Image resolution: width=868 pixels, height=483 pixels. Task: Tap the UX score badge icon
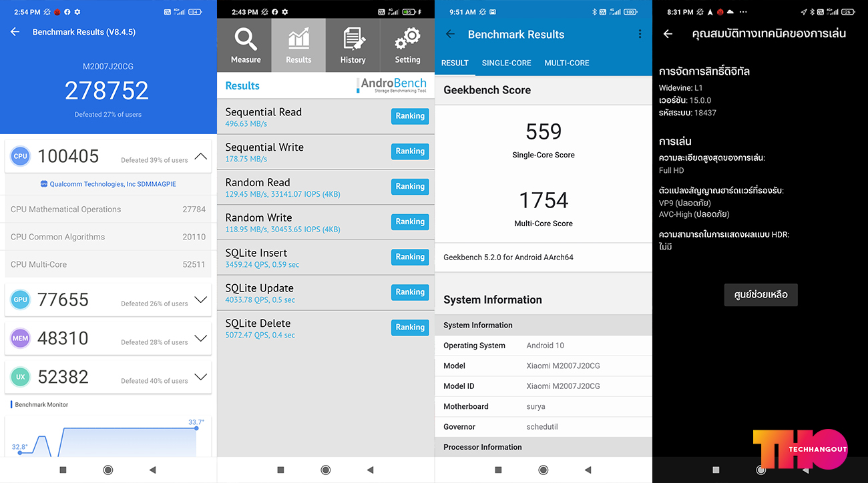click(x=21, y=377)
